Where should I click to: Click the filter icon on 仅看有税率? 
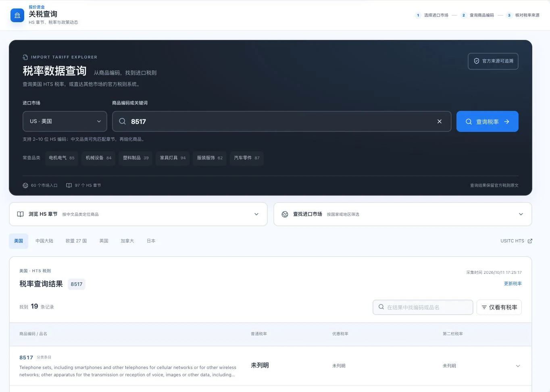click(484, 307)
